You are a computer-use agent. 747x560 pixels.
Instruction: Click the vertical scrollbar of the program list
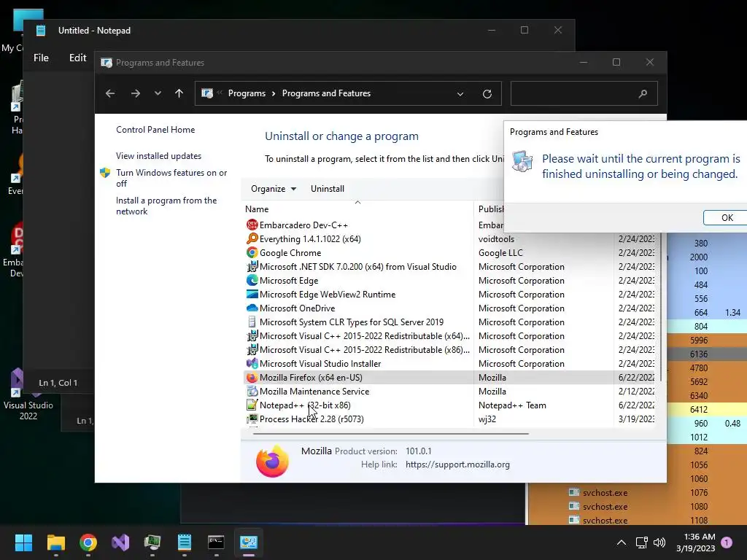point(661,308)
